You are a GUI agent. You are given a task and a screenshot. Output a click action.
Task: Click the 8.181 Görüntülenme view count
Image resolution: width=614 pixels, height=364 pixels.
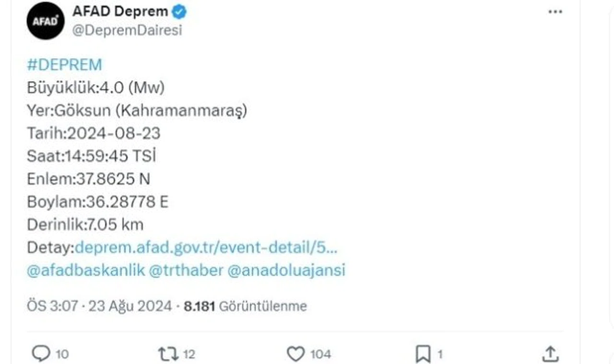[x=245, y=306]
